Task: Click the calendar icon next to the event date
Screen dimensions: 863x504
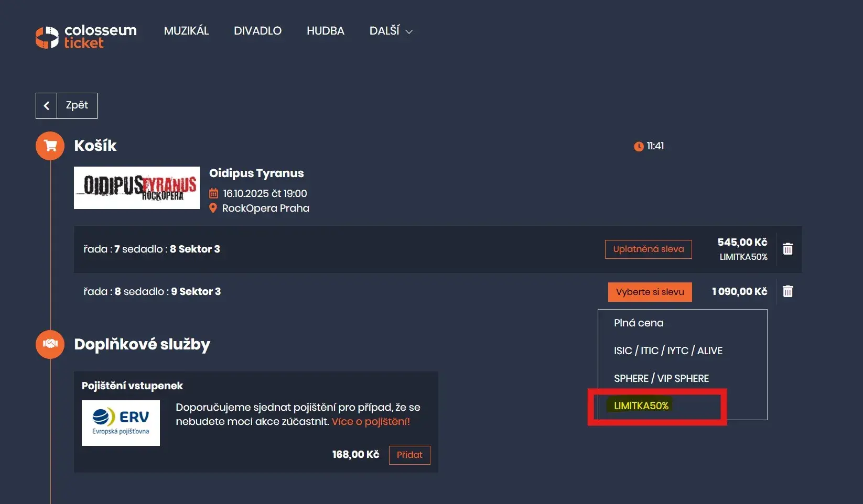Action: [213, 193]
